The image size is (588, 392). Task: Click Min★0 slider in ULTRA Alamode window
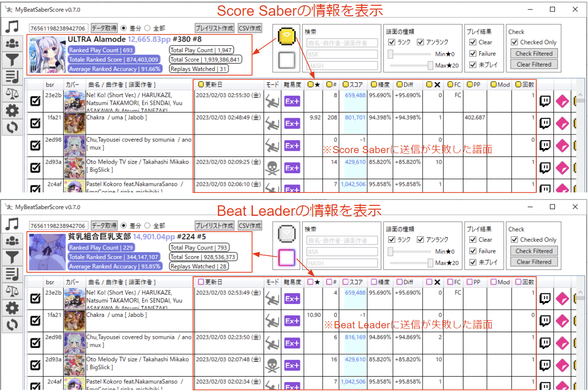click(x=409, y=54)
